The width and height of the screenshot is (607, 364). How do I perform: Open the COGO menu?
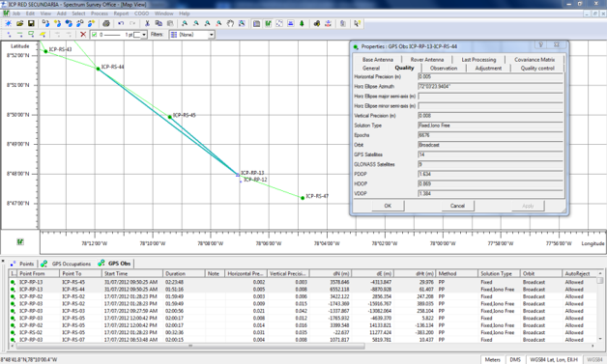[x=142, y=14]
